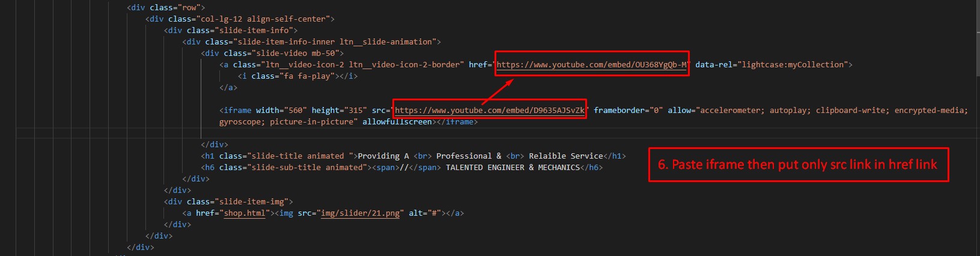Image resolution: width=980 pixels, height=256 pixels.
Task: Click the iframe src YouTube embed URL
Action: 490,111
